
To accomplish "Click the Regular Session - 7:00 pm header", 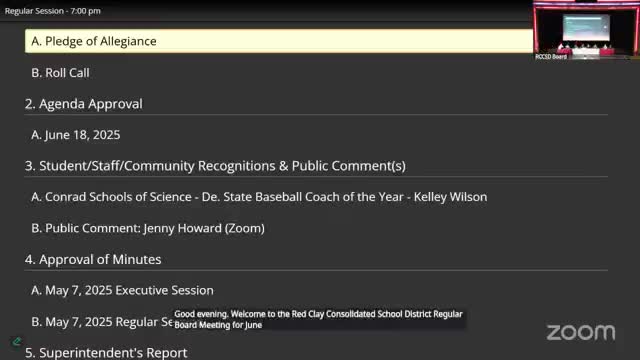I will point(53,11).
